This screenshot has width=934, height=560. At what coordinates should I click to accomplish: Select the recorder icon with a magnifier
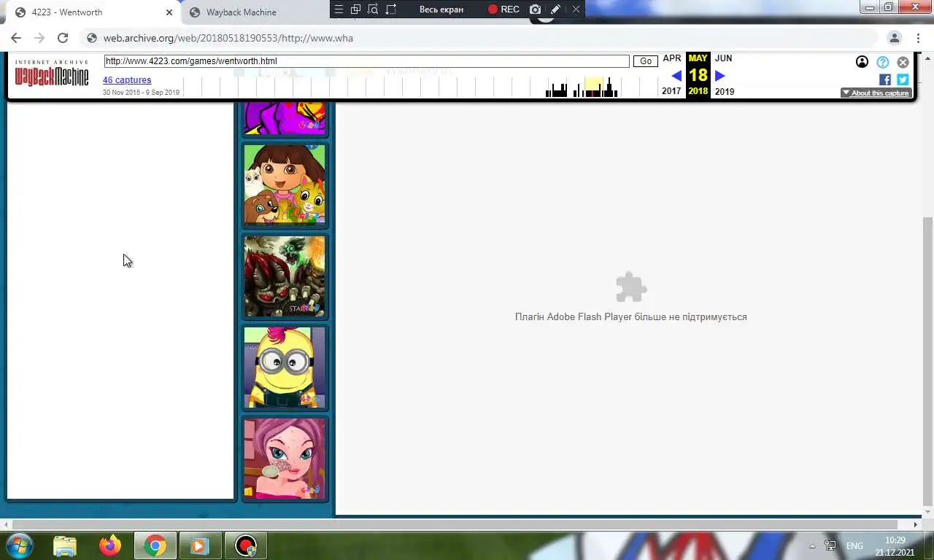pos(373,9)
